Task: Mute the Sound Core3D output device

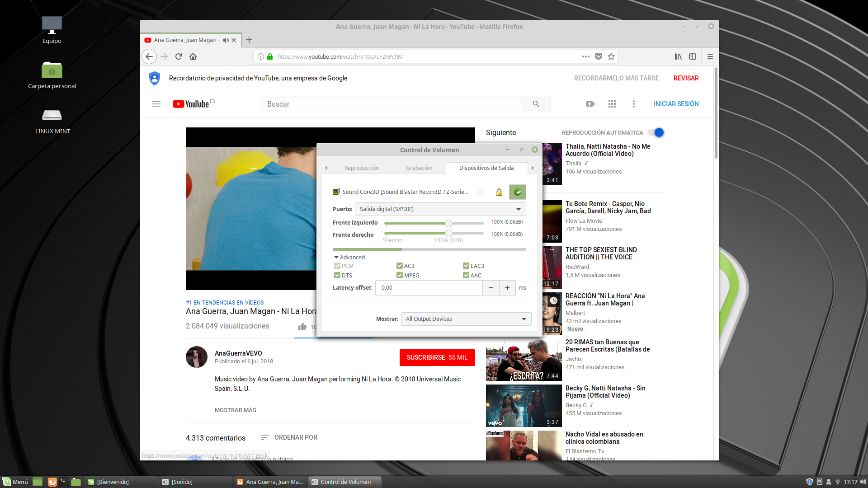Action: click(481, 192)
